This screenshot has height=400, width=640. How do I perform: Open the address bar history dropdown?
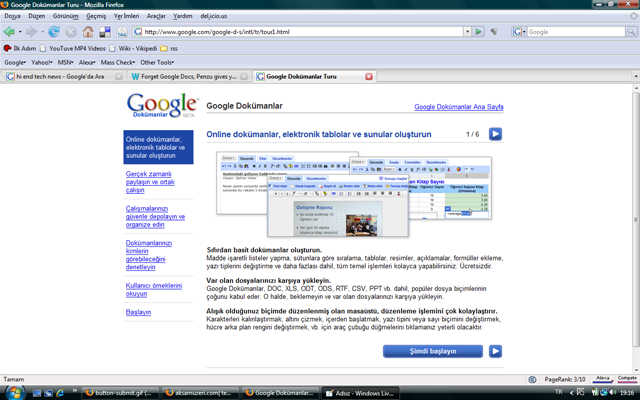pos(467,31)
